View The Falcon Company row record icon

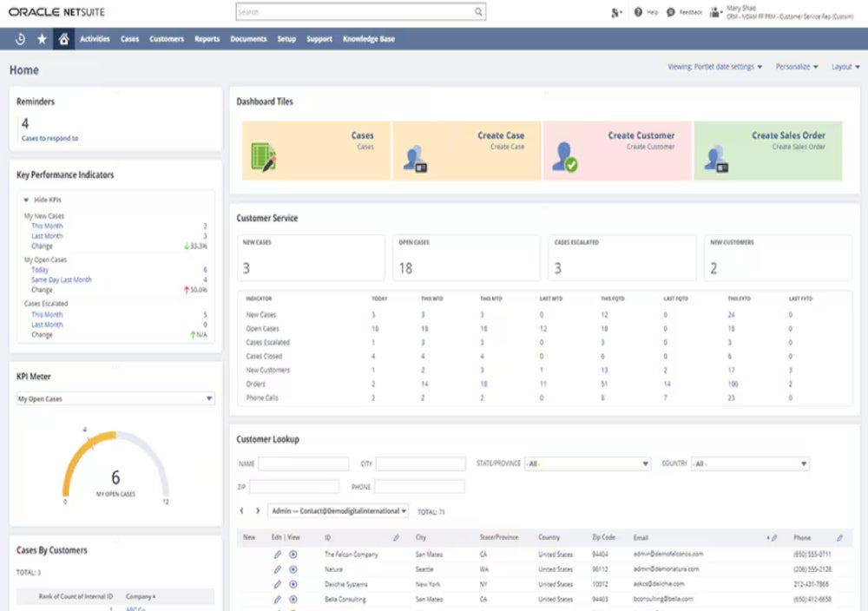[x=293, y=555]
